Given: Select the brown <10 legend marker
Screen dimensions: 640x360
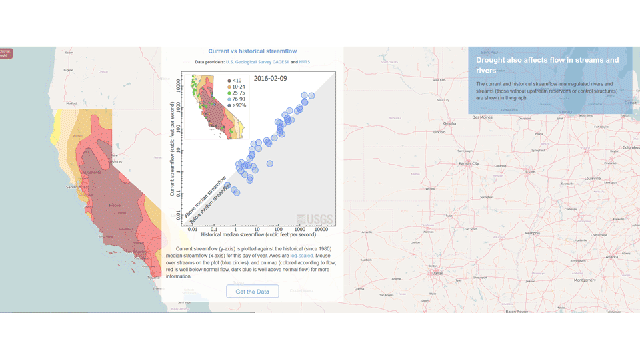Looking at the screenshot, I should (x=229, y=81).
